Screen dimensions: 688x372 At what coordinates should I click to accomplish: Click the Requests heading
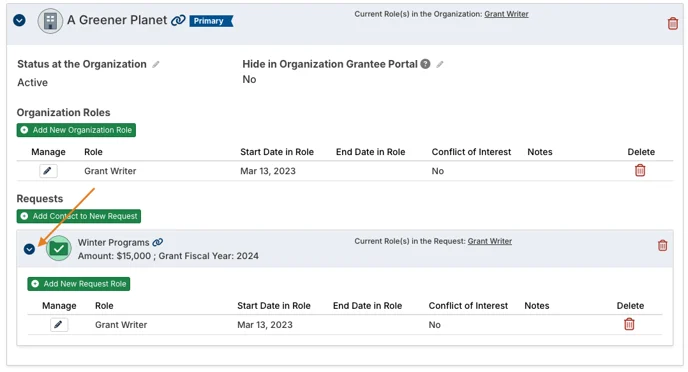coord(40,199)
